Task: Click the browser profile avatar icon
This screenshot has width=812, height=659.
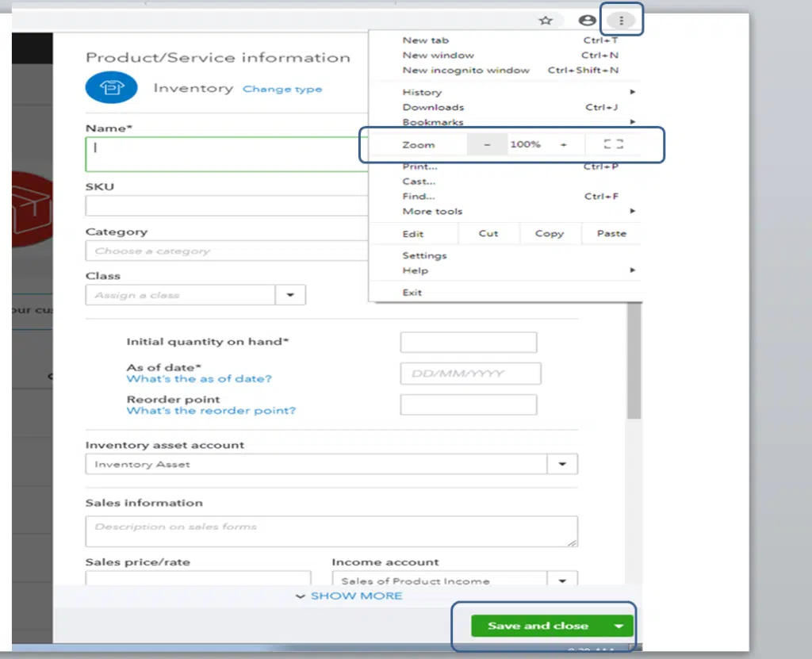Action: pos(587,20)
